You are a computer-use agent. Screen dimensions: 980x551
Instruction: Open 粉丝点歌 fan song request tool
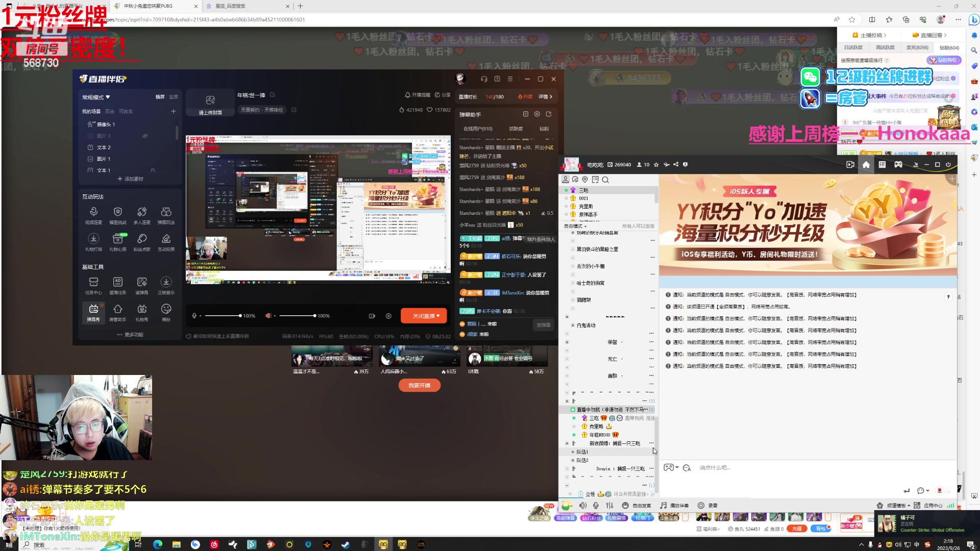tap(142, 242)
